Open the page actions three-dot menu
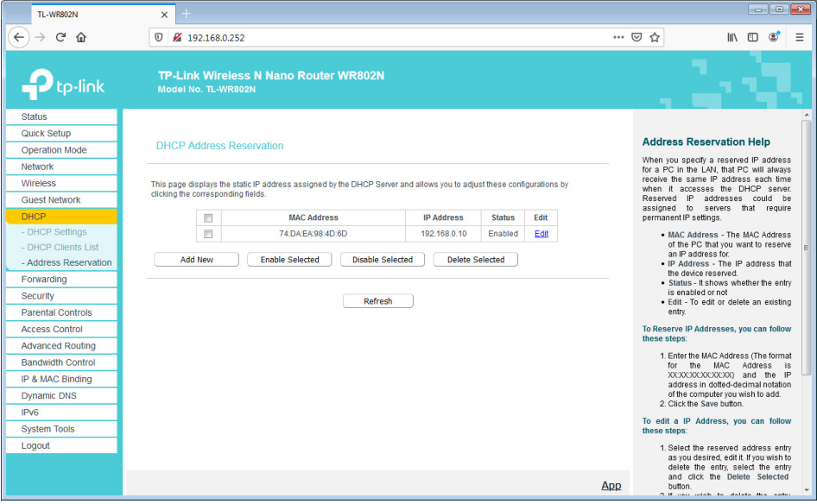Screen dimensions: 817x504 (x=618, y=37)
